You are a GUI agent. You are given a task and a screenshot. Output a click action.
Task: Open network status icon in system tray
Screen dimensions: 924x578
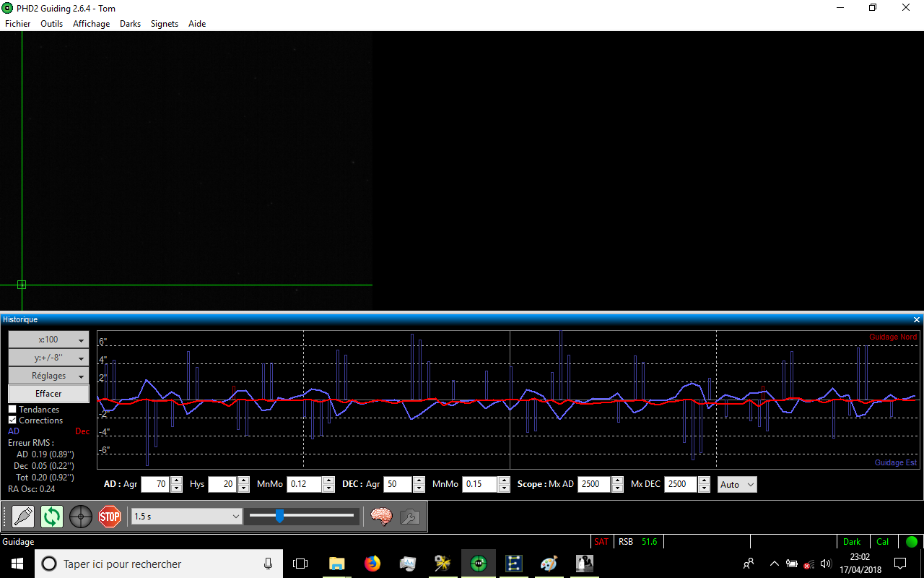click(809, 564)
